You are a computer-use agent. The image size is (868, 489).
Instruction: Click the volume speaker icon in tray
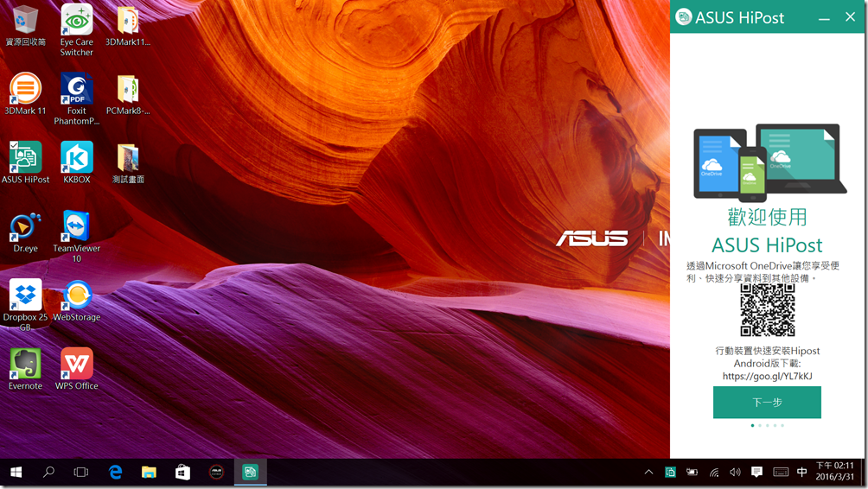735,473
